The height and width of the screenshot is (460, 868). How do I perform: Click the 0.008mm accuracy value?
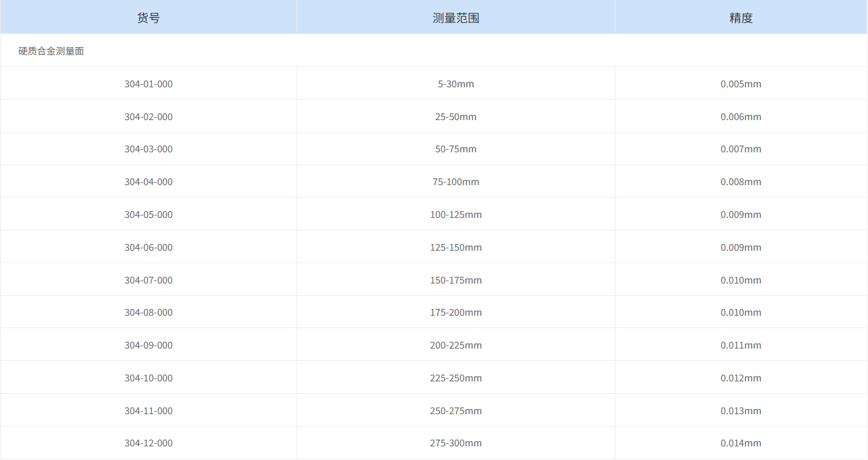(x=740, y=181)
